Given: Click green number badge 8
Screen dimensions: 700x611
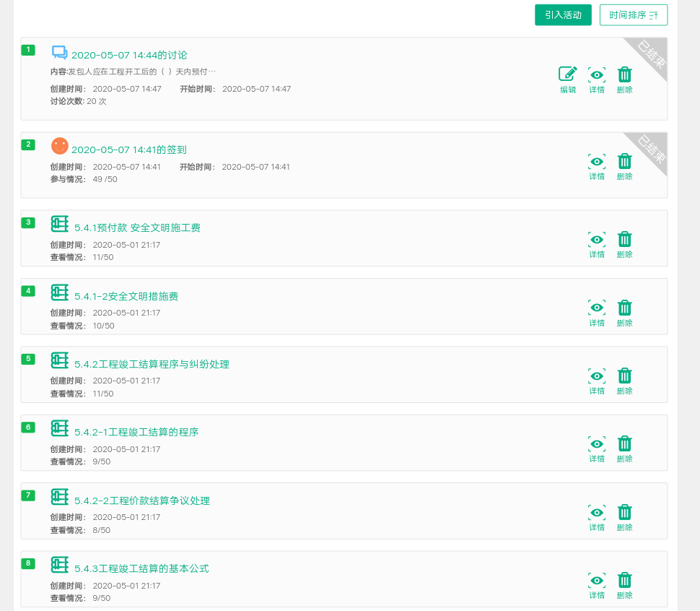Looking at the screenshot, I should [x=28, y=563].
